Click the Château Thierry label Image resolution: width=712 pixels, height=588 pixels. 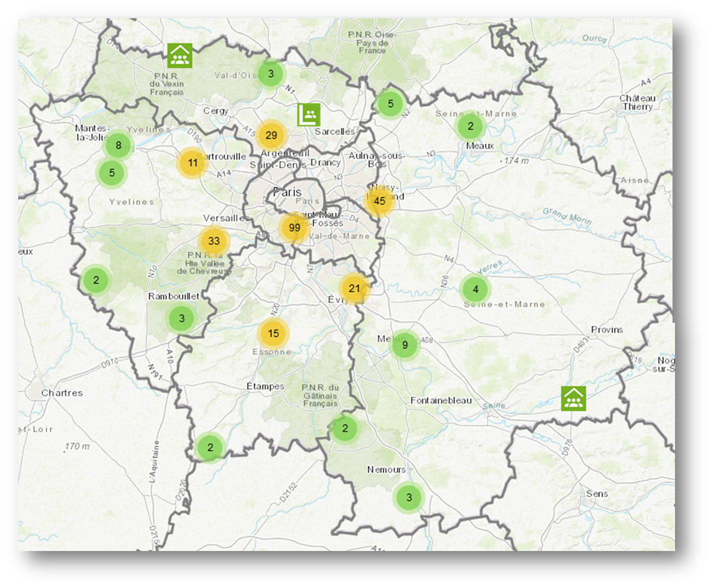(637, 102)
